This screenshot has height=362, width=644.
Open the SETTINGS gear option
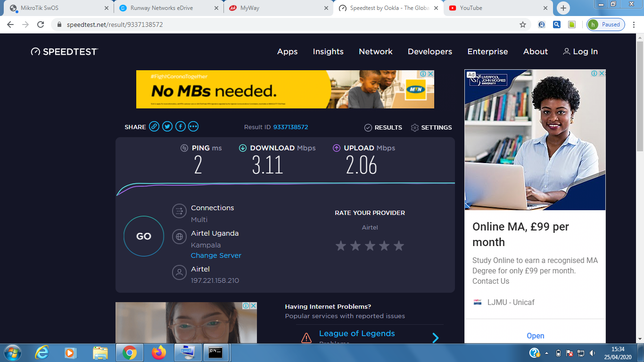tap(431, 127)
